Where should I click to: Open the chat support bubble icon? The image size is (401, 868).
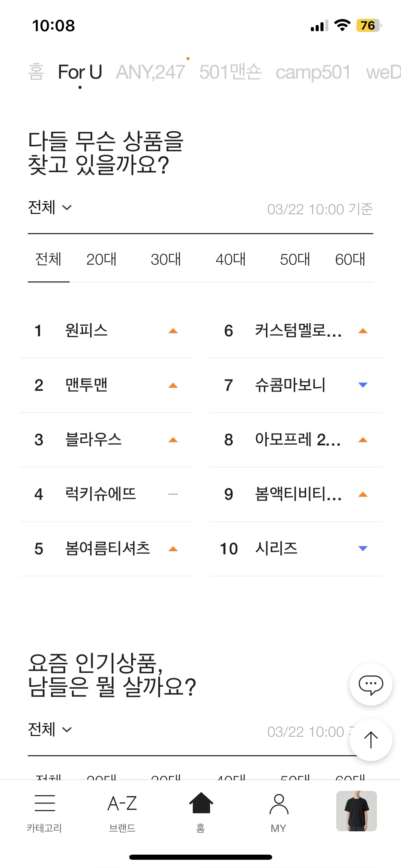(370, 684)
